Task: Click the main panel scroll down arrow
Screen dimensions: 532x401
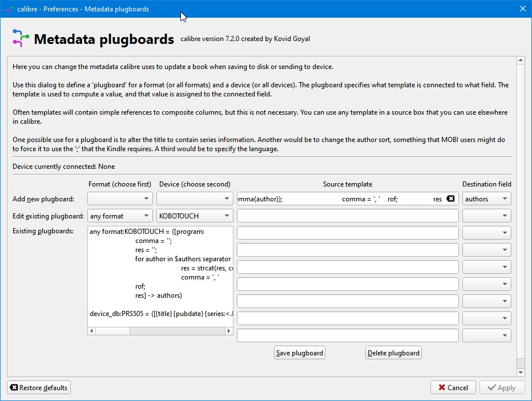Action: tap(521, 372)
